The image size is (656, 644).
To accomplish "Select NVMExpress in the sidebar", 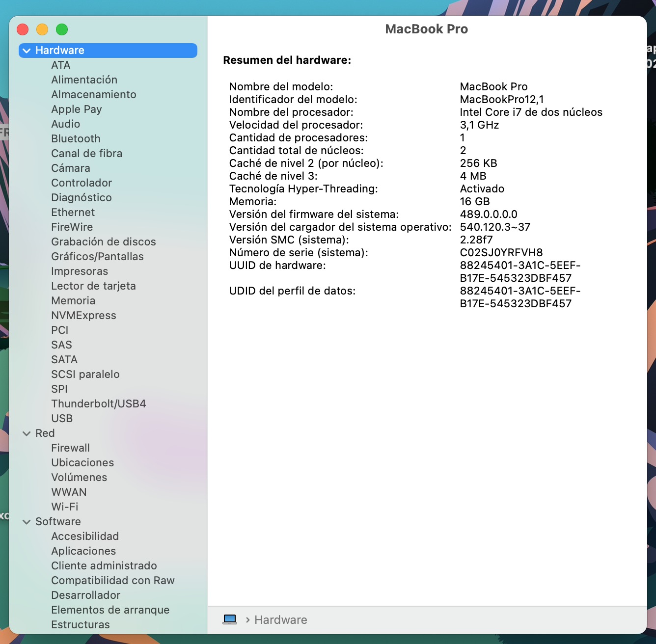I will pos(83,316).
